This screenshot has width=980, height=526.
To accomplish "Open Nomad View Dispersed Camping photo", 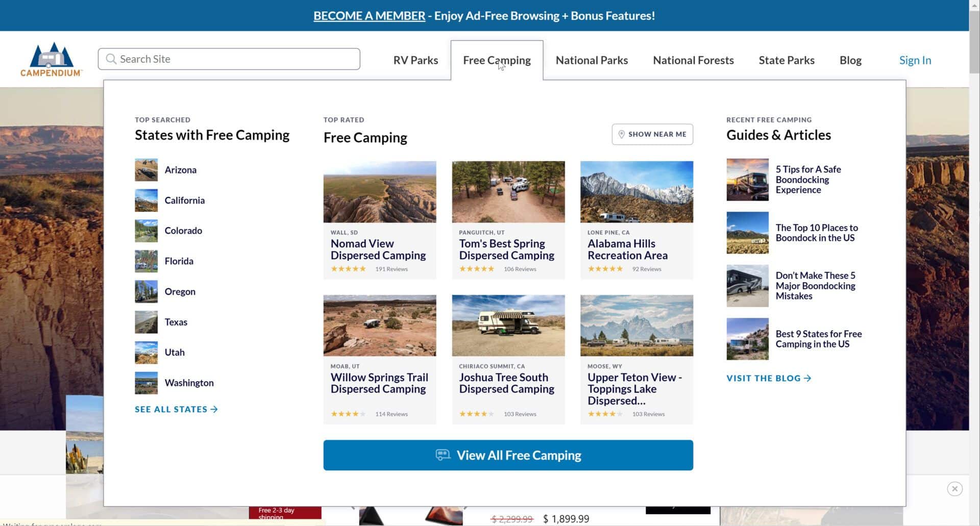I will (x=380, y=192).
